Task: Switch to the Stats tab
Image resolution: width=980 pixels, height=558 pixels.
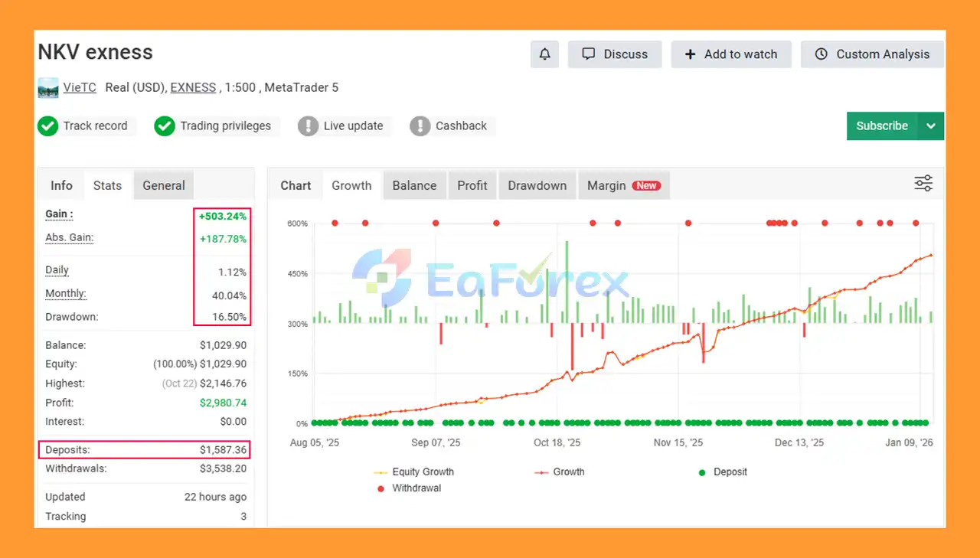Action: [x=107, y=185]
